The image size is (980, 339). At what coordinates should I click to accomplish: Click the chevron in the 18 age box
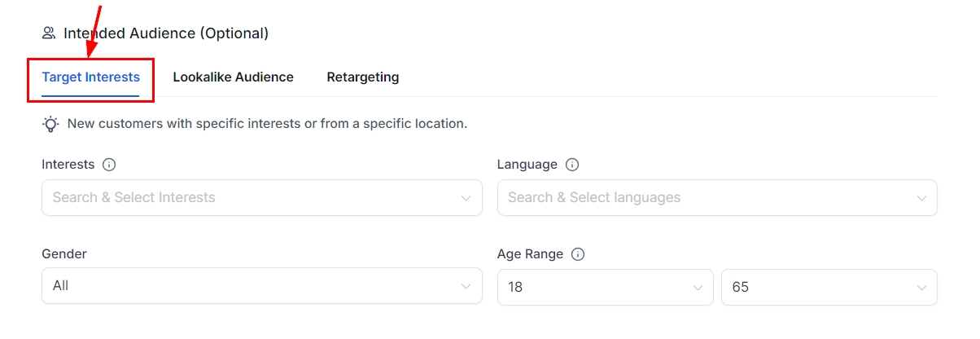point(698,288)
